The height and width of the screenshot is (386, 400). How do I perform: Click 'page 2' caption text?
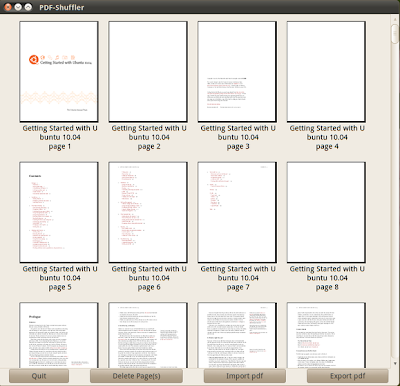click(x=149, y=147)
